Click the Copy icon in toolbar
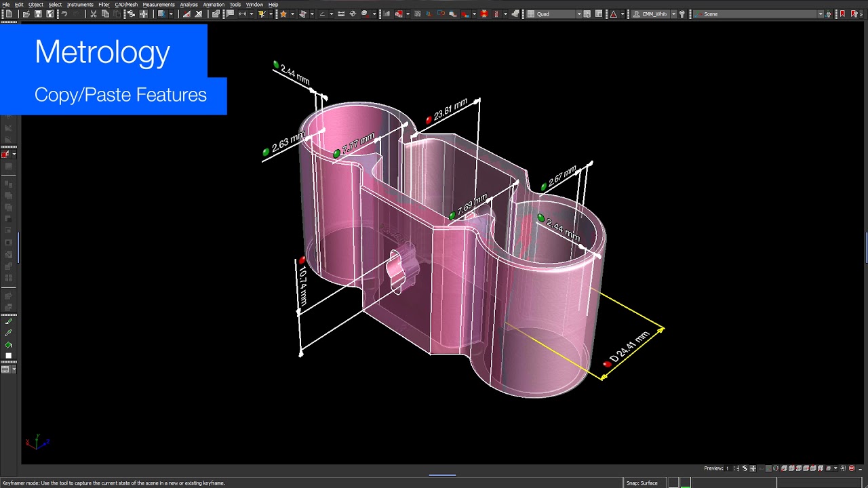The image size is (868, 488). click(x=105, y=14)
